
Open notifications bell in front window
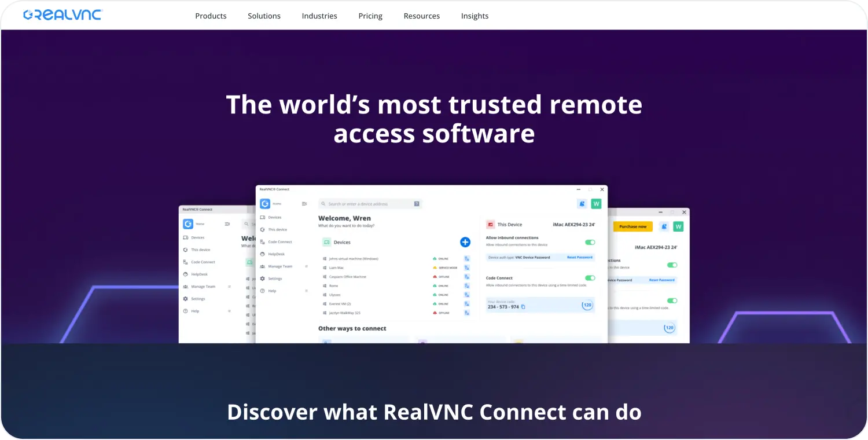point(582,204)
